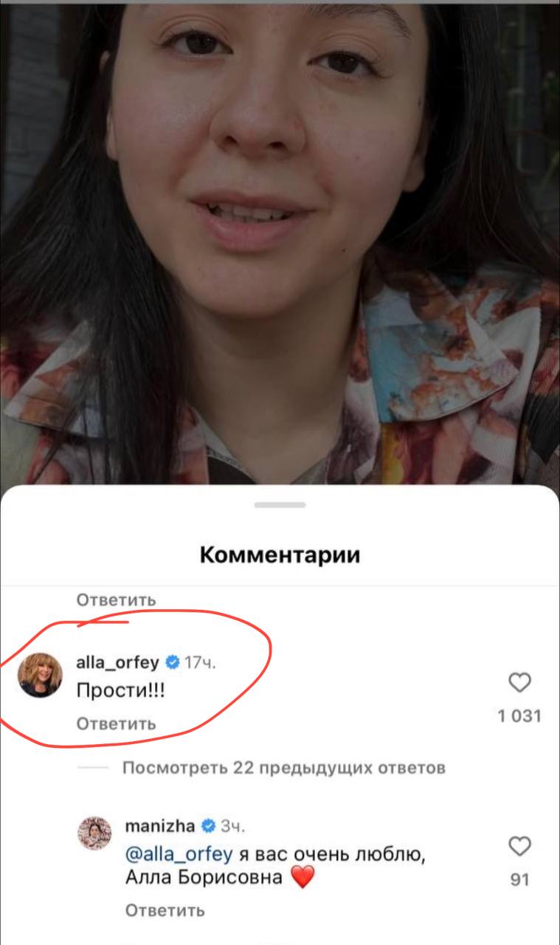Follow the @alla_orfey mention in manizha's reply
560x945 pixels.
(x=179, y=855)
